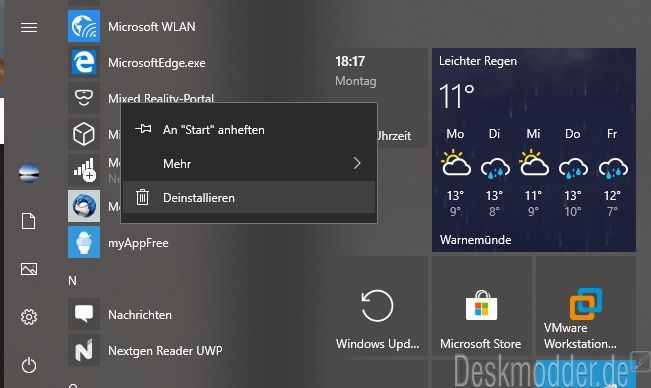Expand the Mehr submenu arrow

click(357, 163)
